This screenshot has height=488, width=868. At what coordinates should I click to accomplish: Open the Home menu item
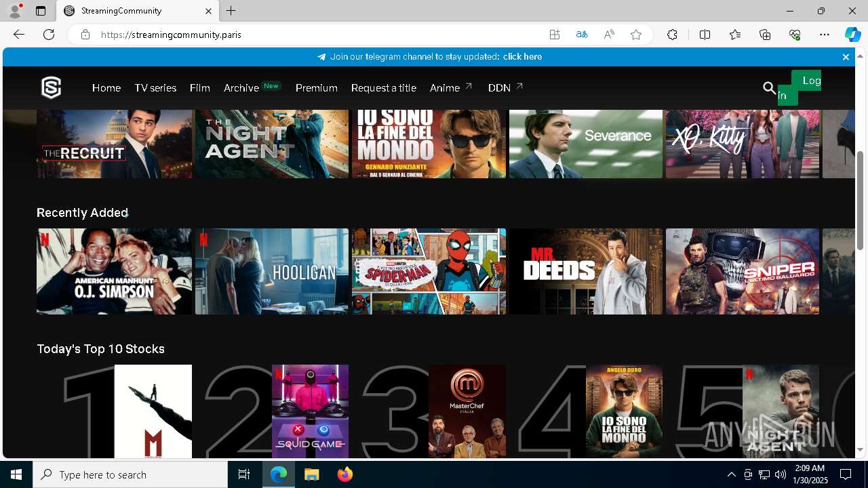click(x=106, y=88)
